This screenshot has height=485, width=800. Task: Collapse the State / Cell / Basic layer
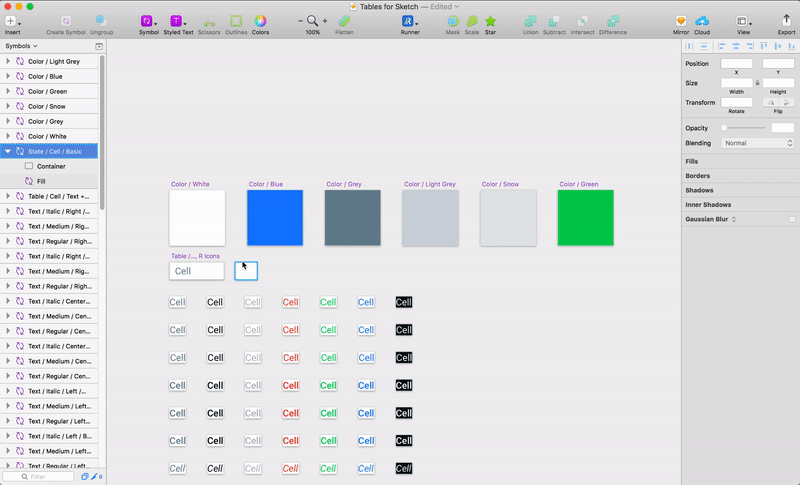coord(8,151)
